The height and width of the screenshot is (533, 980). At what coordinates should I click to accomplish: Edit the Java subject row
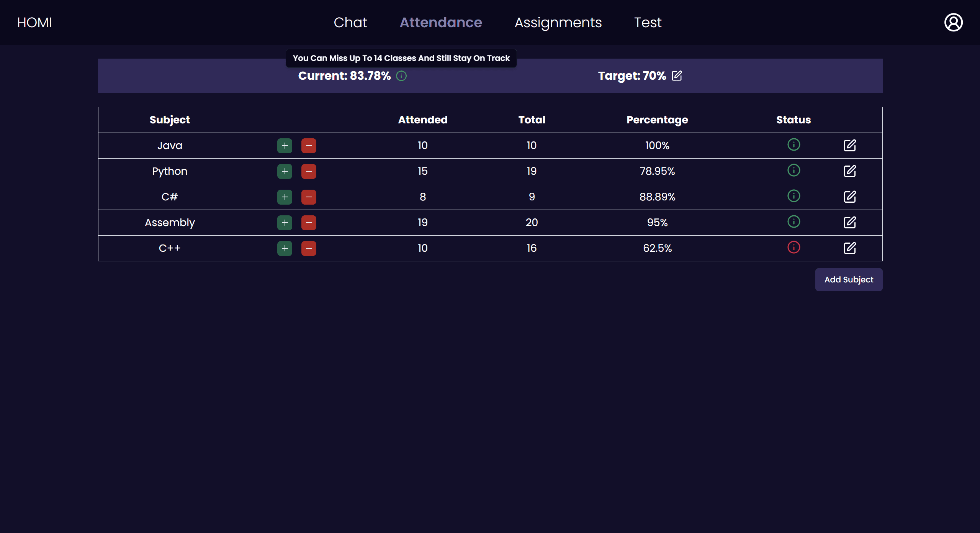pyautogui.click(x=850, y=145)
